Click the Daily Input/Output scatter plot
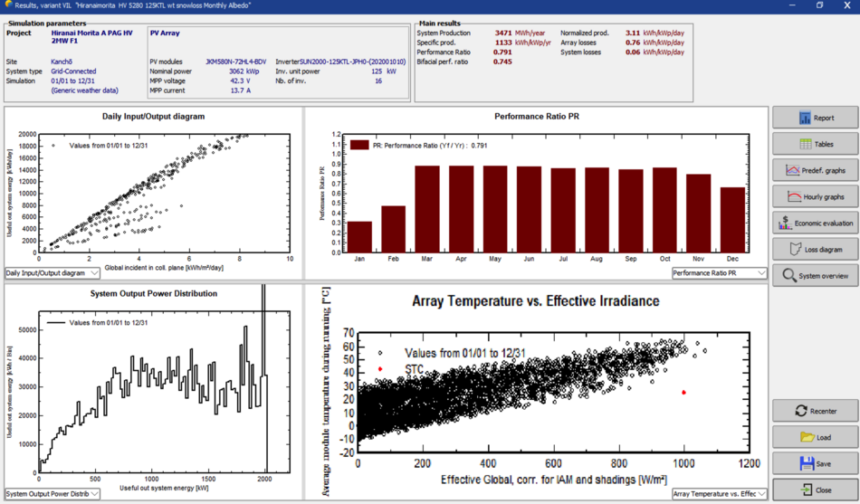860x504 pixels. (163, 193)
